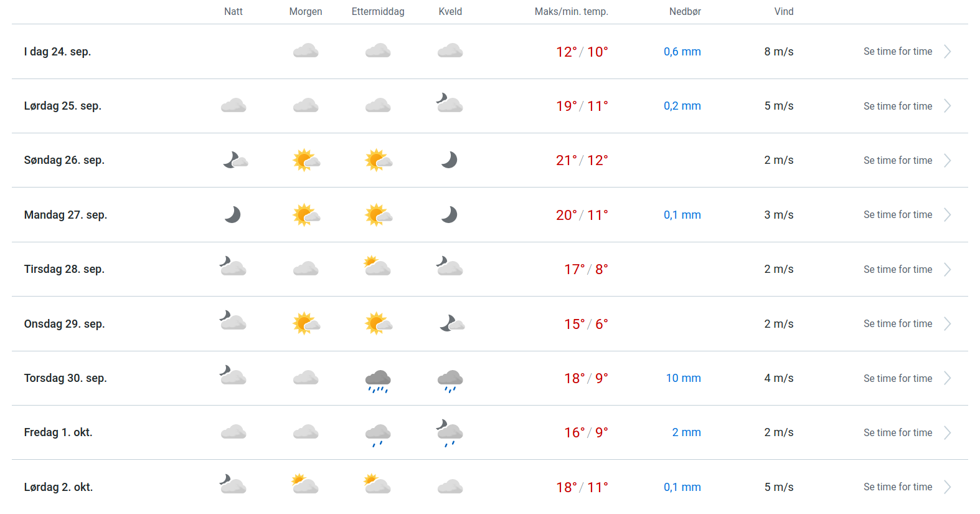Click Sunday morning sun icon
This screenshot has width=980, height=514.
pyautogui.click(x=306, y=160)
